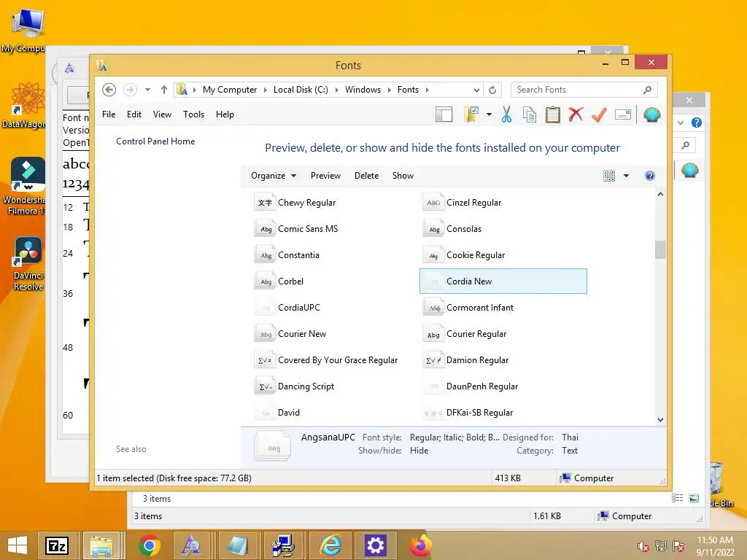The width and height of the screenshot is (747, 560).
Task: Open the Tools menu
Action: (x=193, y=114)
